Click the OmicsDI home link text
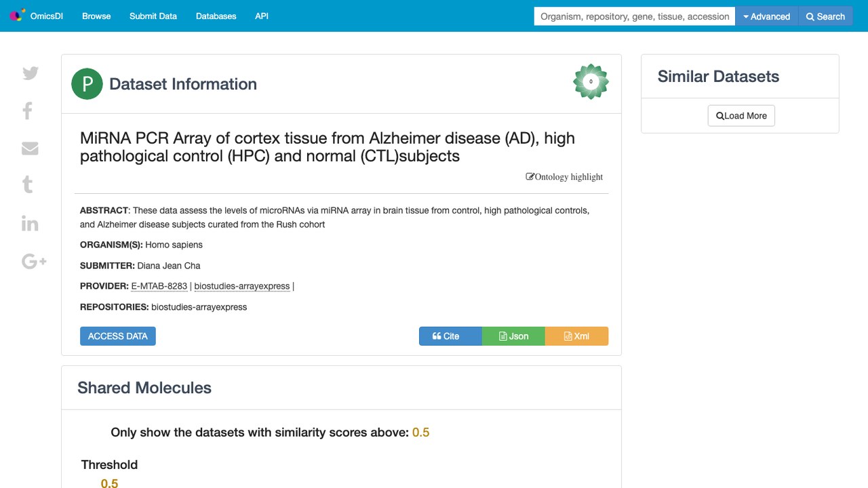The width and height of the screenshot is (868, 488). pyautogui.click(x=47, y=16)
